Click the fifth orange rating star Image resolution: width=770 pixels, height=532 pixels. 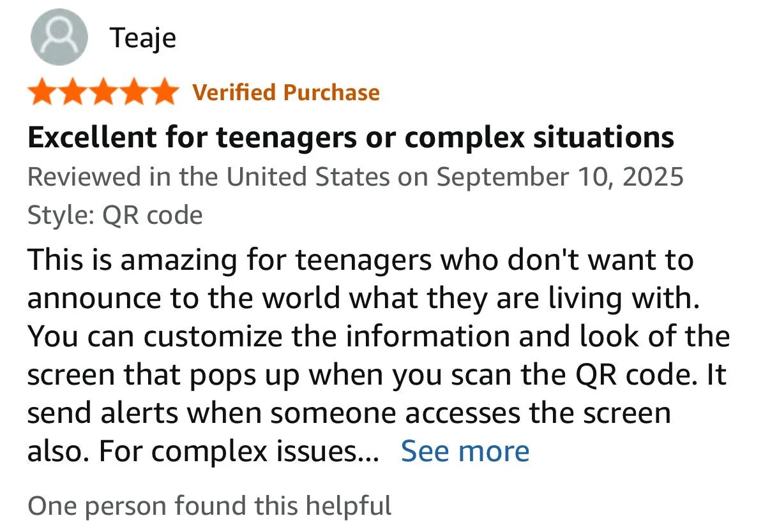[164, 92]
